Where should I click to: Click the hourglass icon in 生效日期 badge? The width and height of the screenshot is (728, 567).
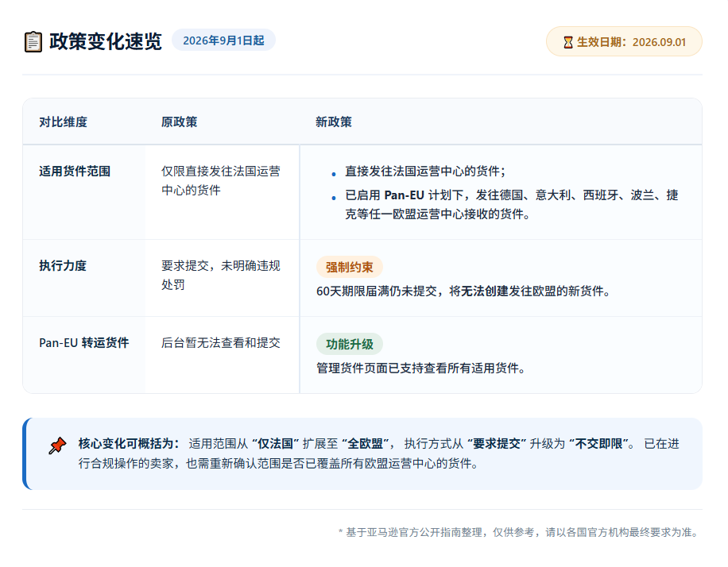567,42
